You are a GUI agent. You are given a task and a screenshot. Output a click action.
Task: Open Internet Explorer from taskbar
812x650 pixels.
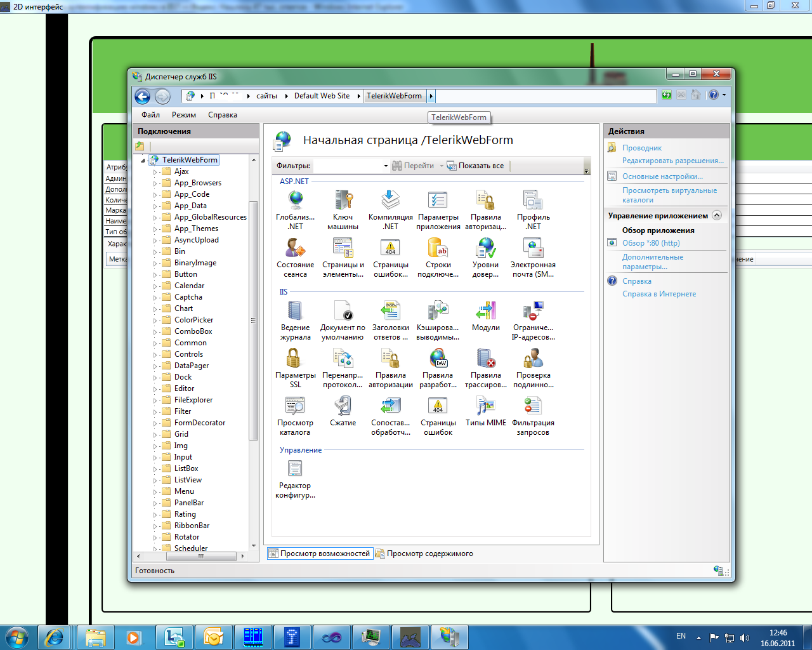54,637
